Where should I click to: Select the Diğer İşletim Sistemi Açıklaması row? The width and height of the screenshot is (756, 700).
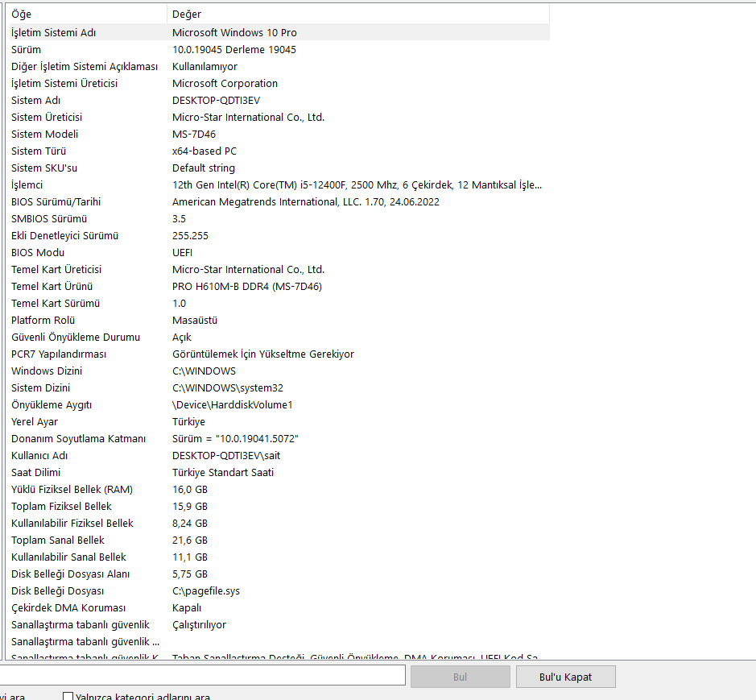[x=279, y=66]
